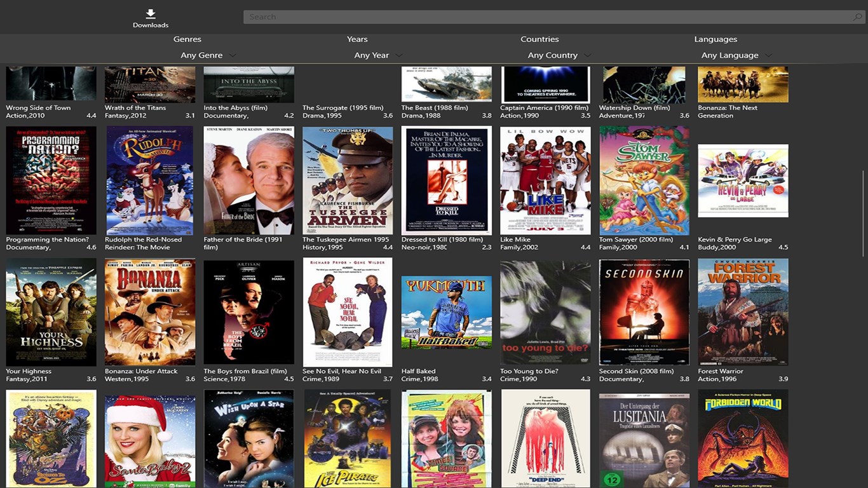Click the magnifier icon in the search bar
This screenshot has height=488, width=868.
coord(857,17)
